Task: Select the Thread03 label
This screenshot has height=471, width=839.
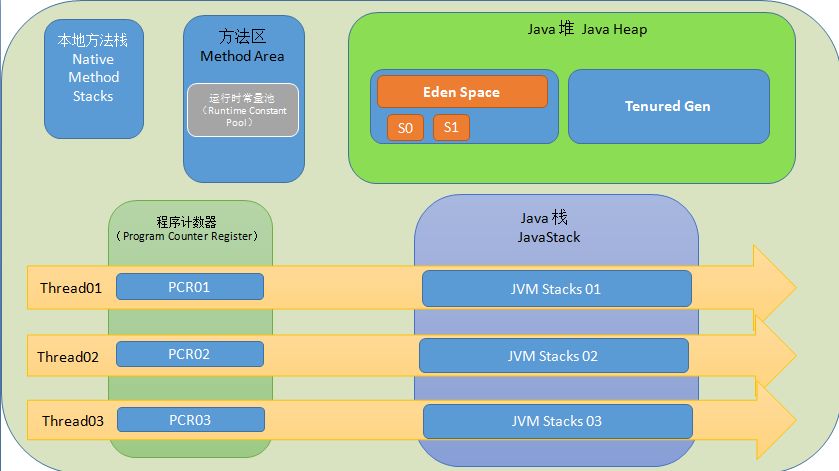Action: click(x=73, y=421)
